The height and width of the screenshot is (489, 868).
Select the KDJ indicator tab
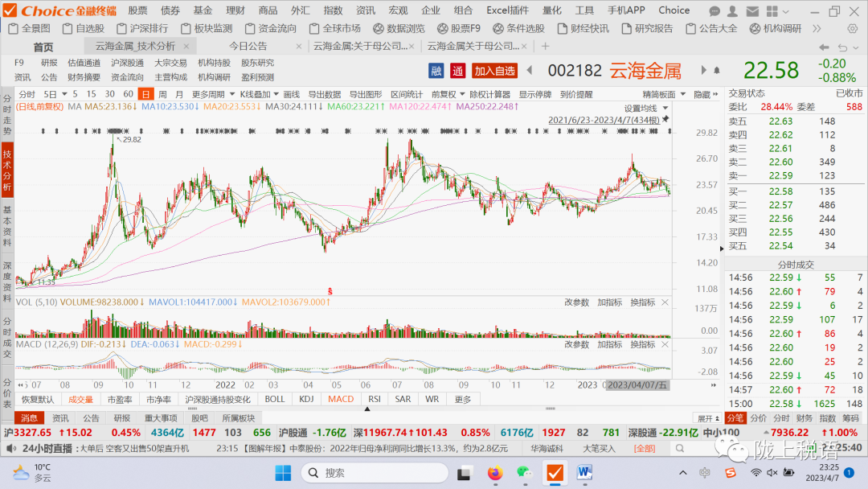pos(306,399)
